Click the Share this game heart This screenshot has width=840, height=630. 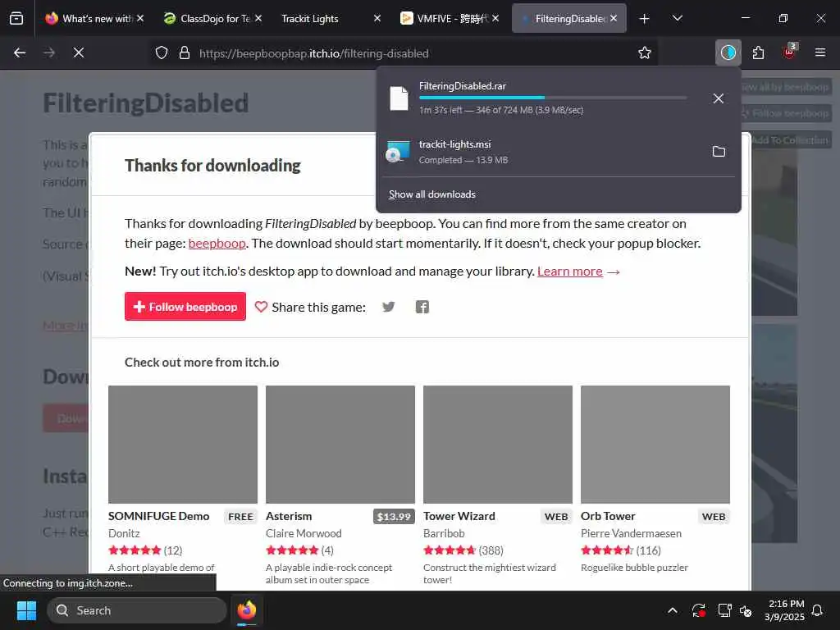261,307
